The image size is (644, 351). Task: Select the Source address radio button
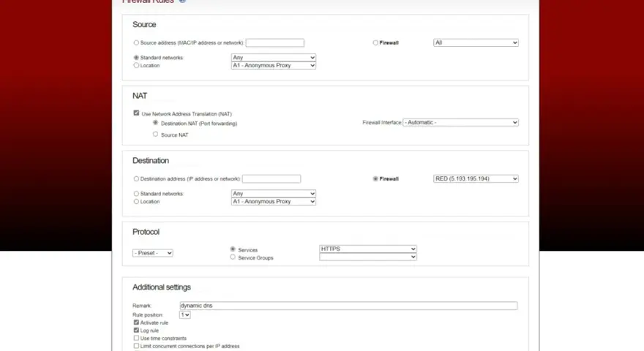136,42
